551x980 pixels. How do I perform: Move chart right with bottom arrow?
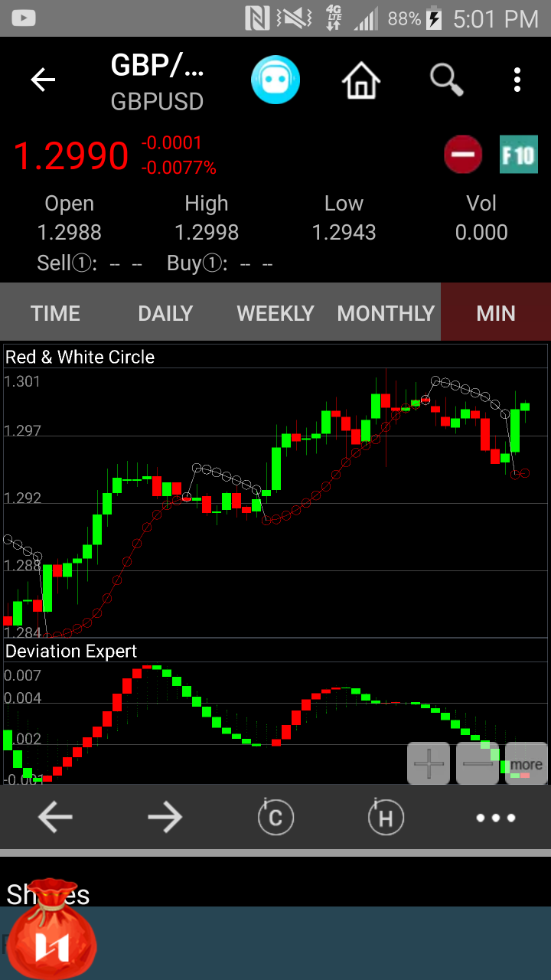pyautogui.click(x=165, y=818)
